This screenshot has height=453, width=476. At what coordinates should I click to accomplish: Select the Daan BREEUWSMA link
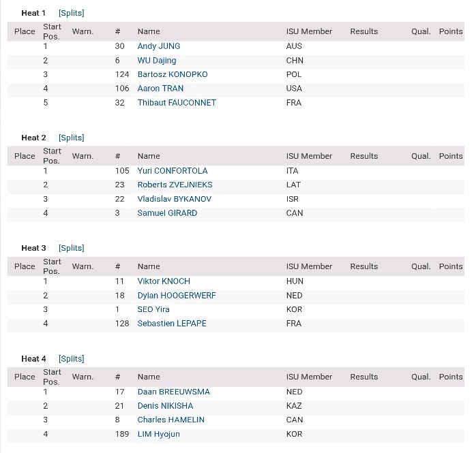pos(174,392)
